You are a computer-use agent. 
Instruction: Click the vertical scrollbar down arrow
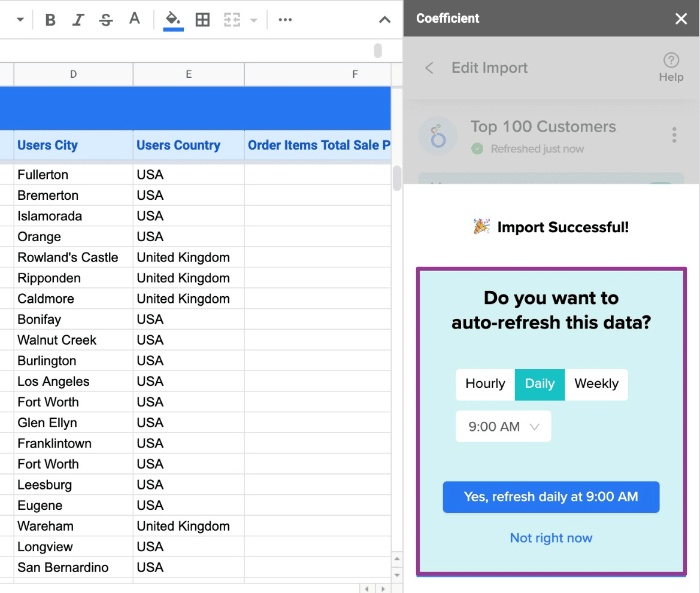[x=397, y=575]
